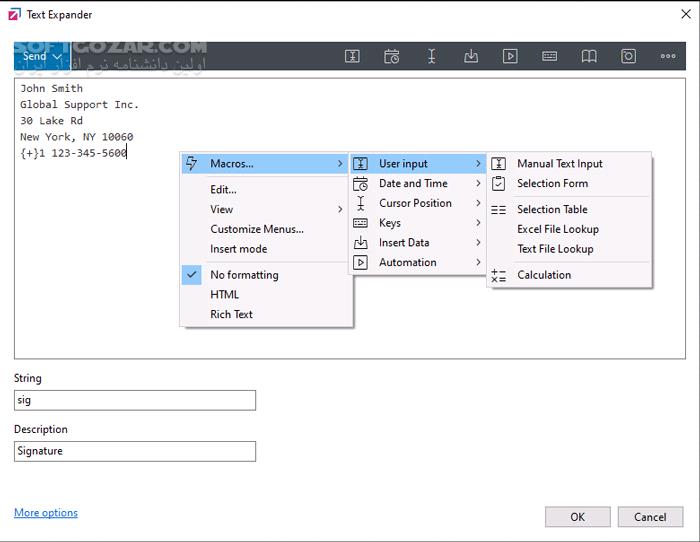Image resolution: width=700 pixels, height=542 pixels.
Task: Expand the Cursor Position submenu arrow
Action: click(478, 203)
